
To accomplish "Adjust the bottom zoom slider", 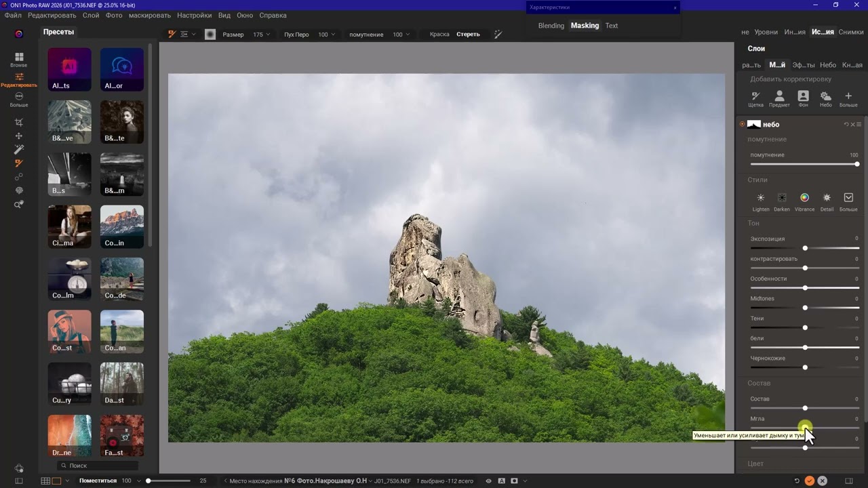I will (x=170, y=481).
